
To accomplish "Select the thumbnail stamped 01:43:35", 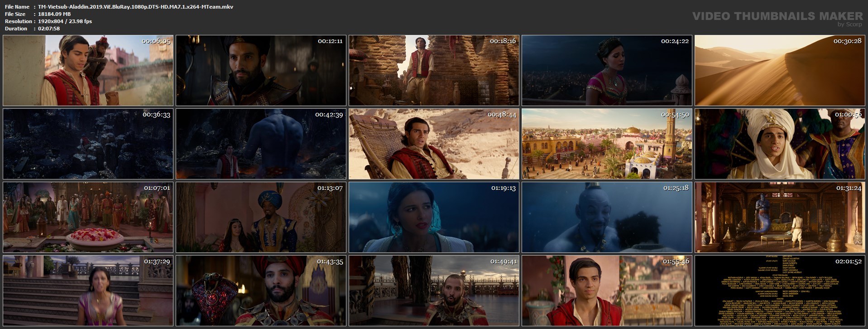I will coord(261,290).
